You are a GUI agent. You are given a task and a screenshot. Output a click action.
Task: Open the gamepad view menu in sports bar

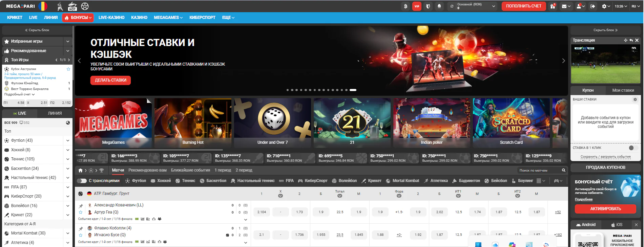(x=558, y=181)
